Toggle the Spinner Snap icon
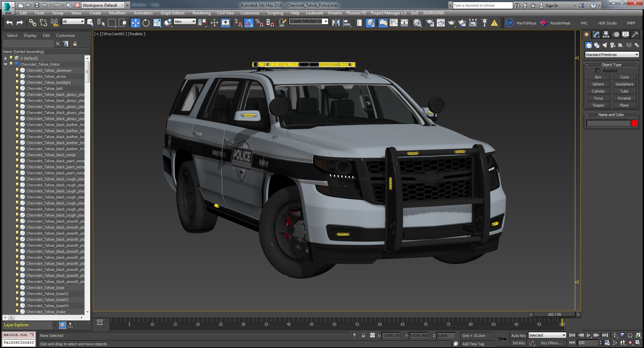 point(270,23)
